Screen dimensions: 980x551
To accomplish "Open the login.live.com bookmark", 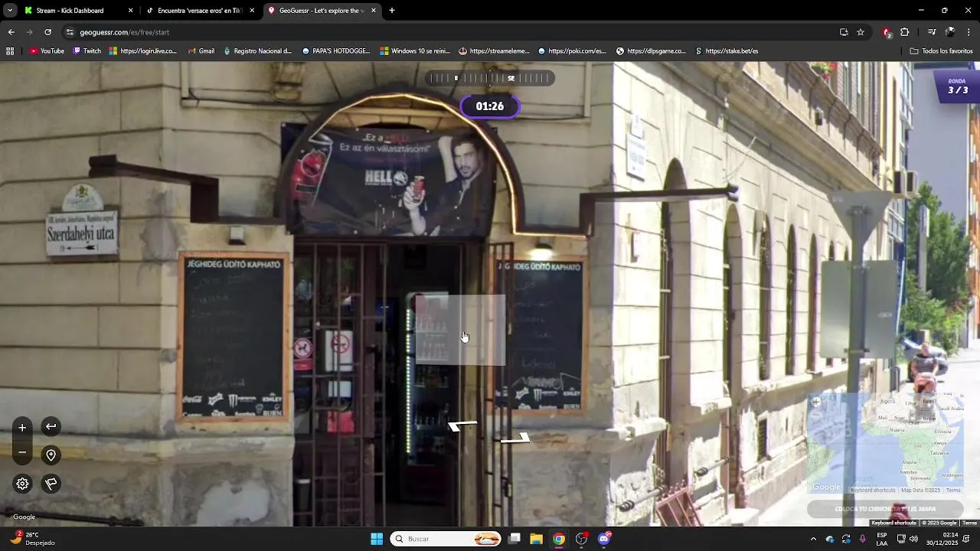I will point(143,51).
